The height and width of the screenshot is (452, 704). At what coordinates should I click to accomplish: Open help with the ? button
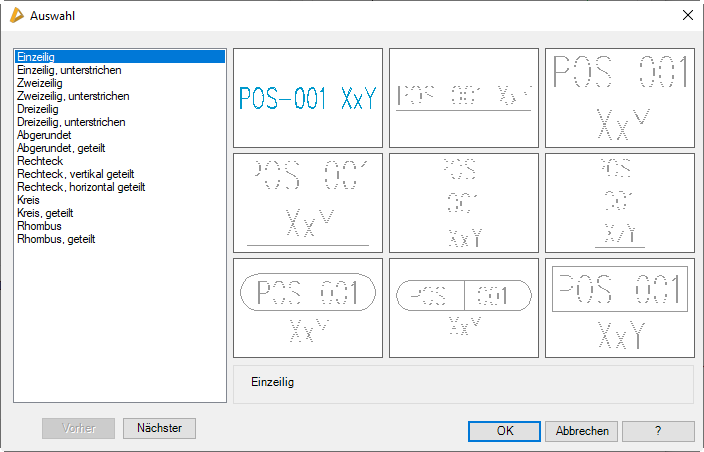pos(658,431)
